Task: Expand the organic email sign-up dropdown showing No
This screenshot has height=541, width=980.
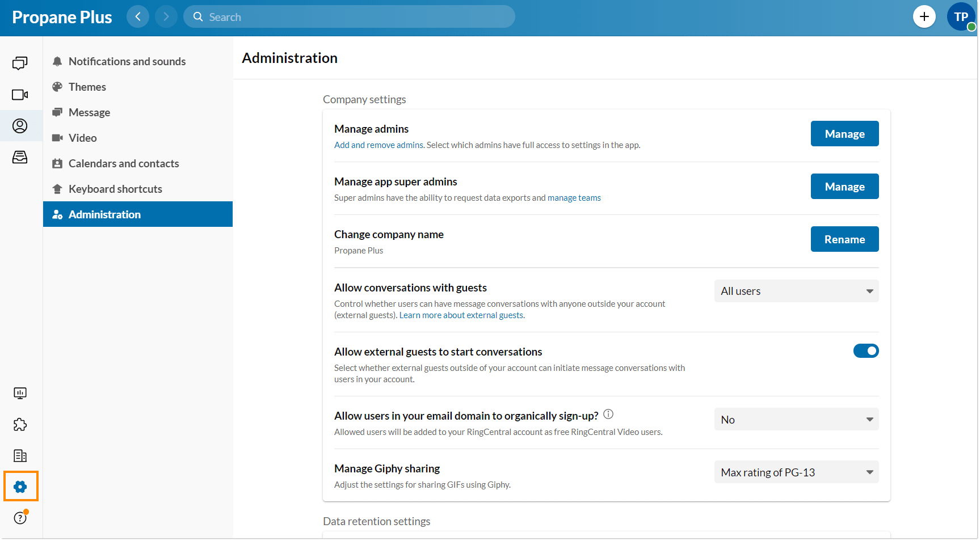Action: coord(796,419)
